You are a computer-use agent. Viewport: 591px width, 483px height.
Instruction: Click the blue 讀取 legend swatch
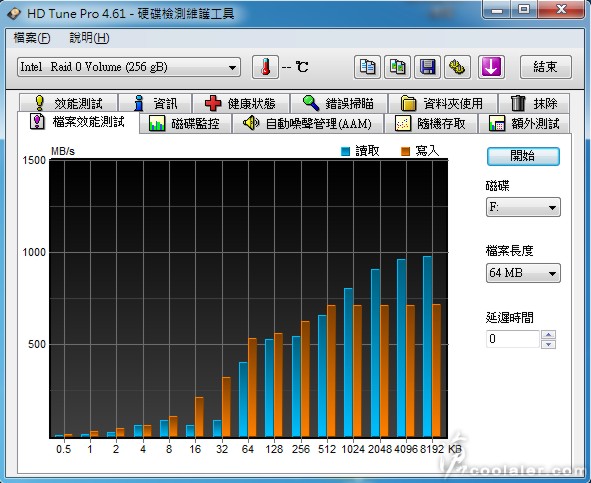345,152
